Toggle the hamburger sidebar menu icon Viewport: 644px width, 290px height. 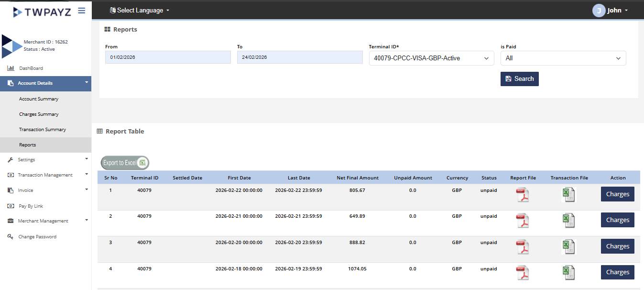point(81,11)
